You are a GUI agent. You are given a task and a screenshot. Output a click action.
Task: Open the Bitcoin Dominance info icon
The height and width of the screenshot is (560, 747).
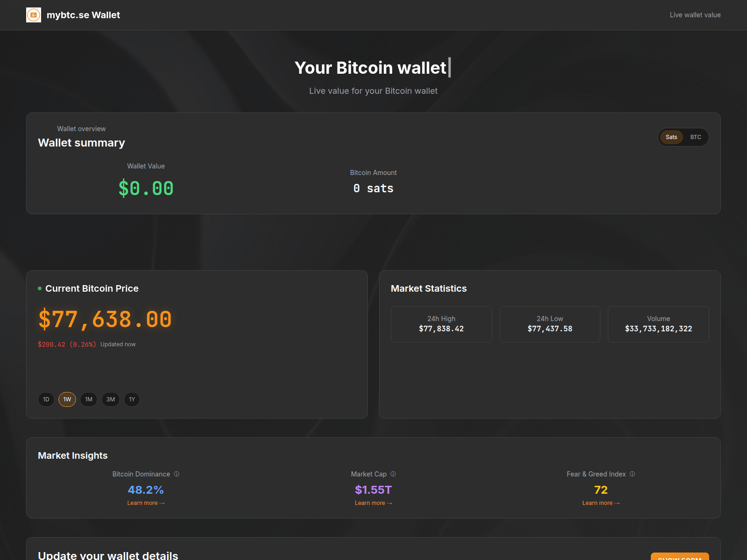point(176,474)
